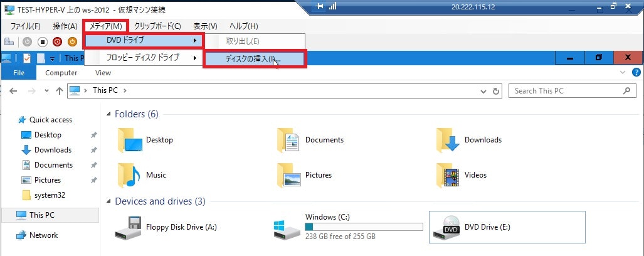This screenshot has height=256, width=644.
Task: Click the search magnifier icon
Action: point(626,90)
